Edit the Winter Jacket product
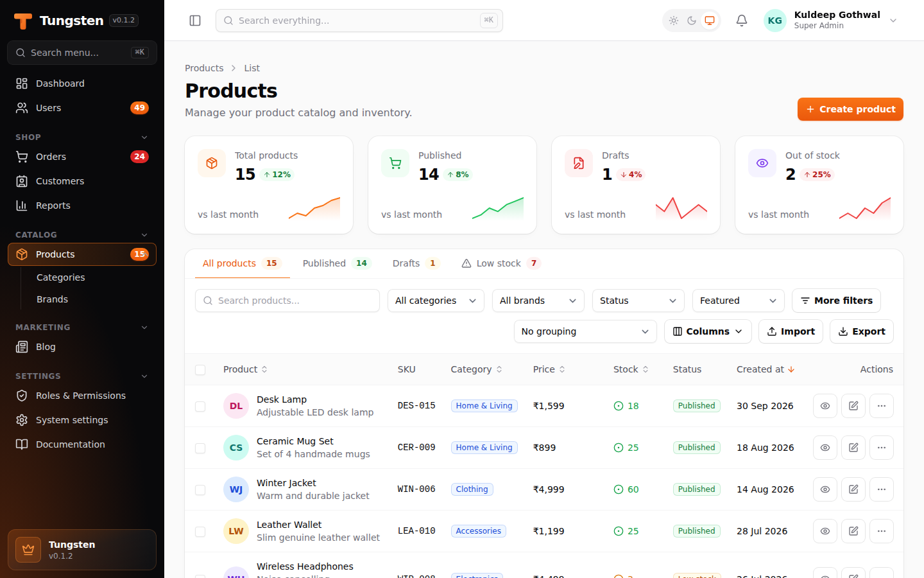 pos(853,489)
